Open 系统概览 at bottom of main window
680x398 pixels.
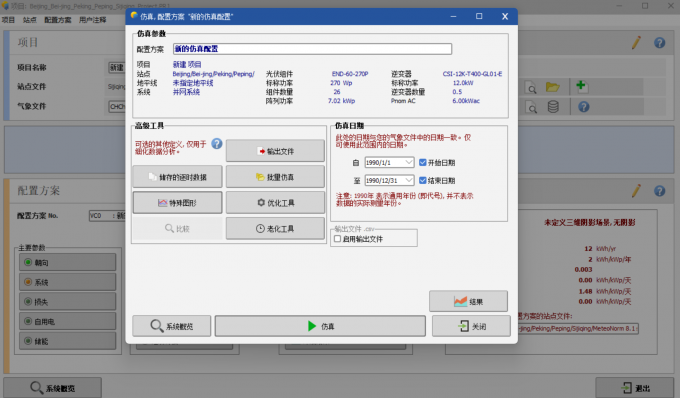52,388
